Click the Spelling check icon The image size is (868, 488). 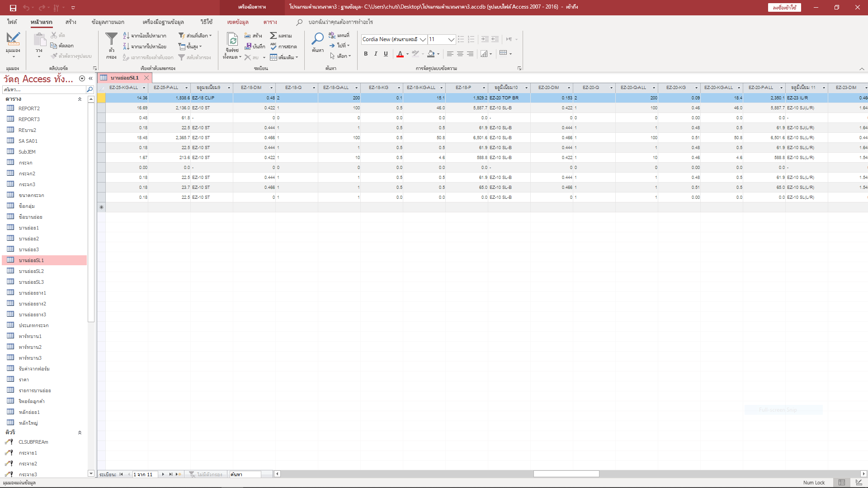click(274, 47)
